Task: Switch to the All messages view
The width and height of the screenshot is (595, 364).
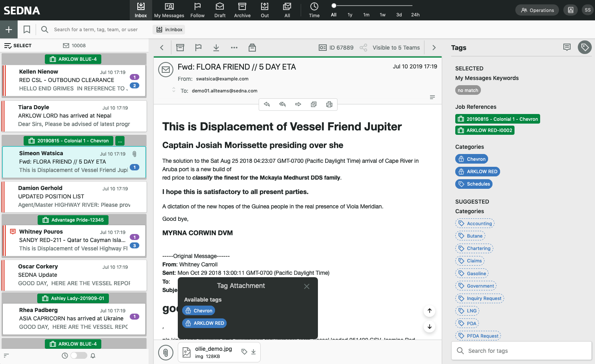Action: (x=287, y=10)
